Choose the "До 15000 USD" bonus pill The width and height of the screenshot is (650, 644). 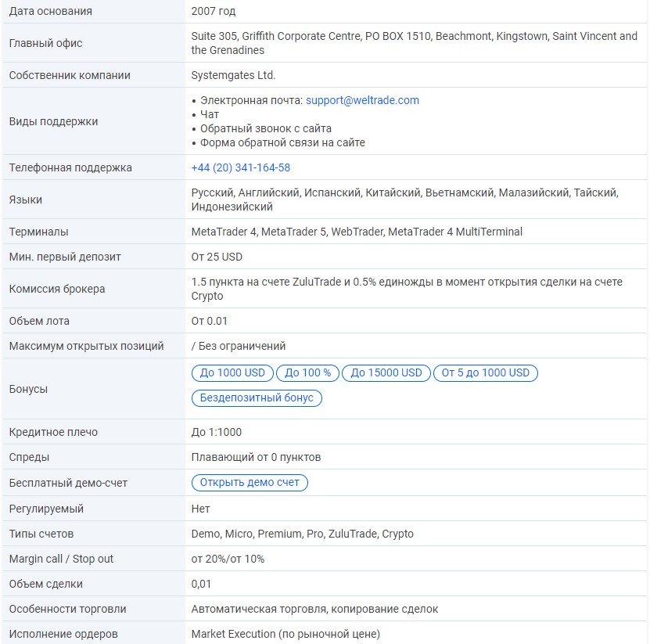[x=386, y=373]
